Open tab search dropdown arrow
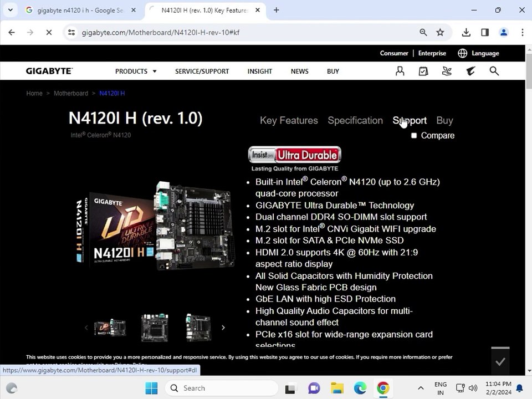 tap(11, 10)
